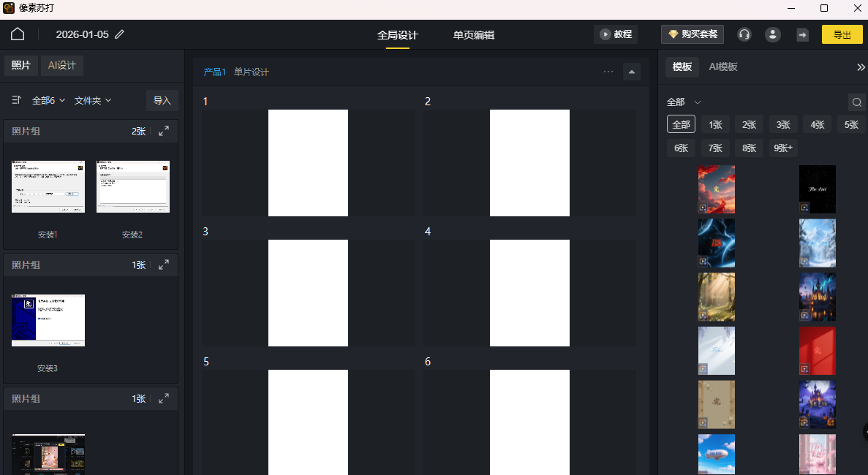Open the 全部6 filter dropdown

click(x=46, y=100)
